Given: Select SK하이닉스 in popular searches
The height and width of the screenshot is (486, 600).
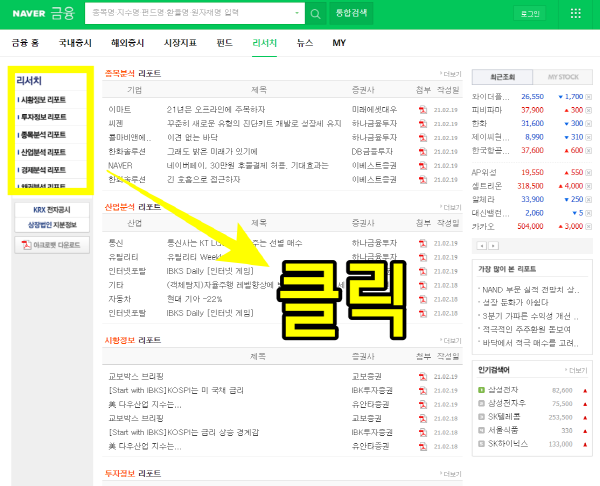Looking at the screenshot, I should [x=508, y=444].
